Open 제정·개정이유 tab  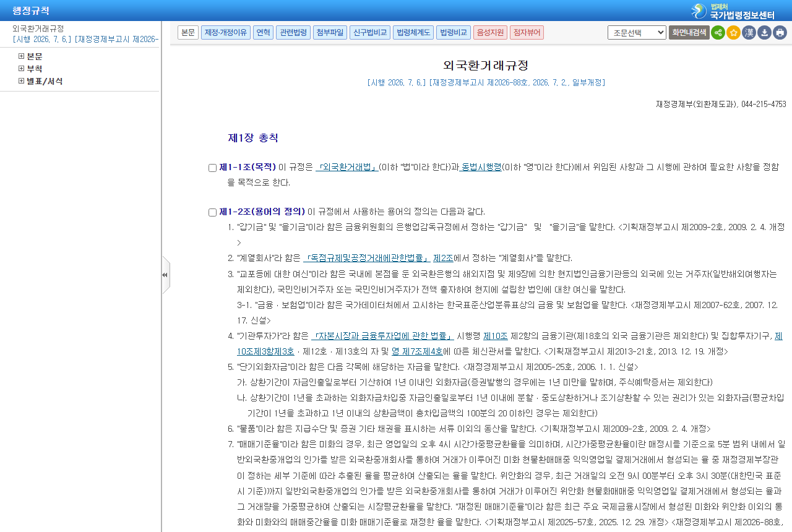[x=226, y=32]
